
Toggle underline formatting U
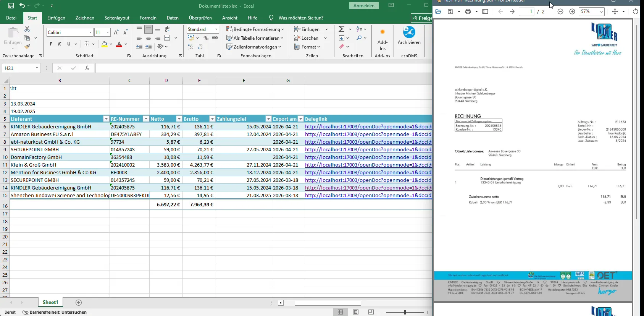[69, 44]
